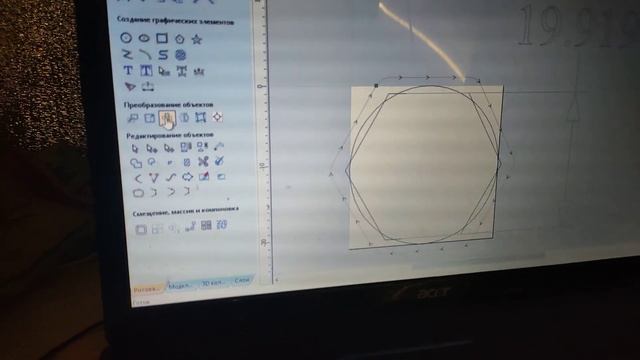The image size is (640, 360).
Task: Click the hexagon's left corner node
Action: [347, 171]
